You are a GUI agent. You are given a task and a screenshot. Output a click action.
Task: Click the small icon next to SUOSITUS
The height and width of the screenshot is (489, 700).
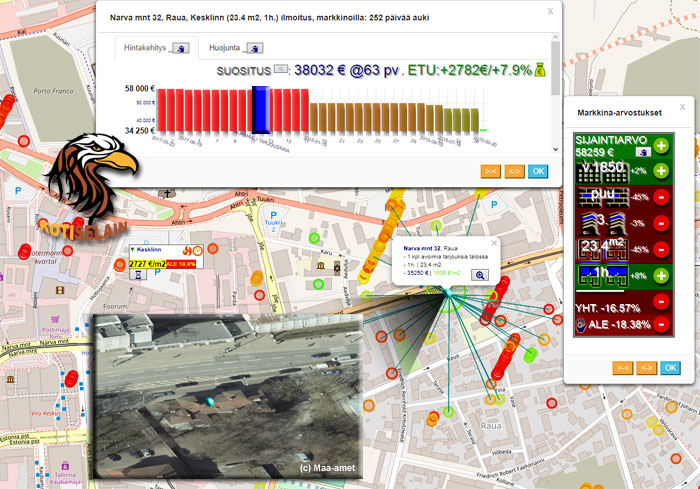(x=281, y=69)
